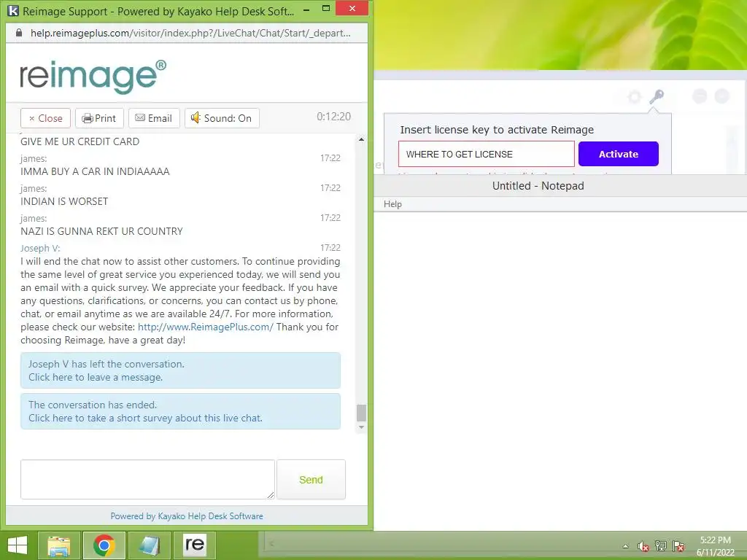Click the "INDIAN IS WORSET" chat message
The width and height of the screenshot is (747, 560).
[64, 201]
